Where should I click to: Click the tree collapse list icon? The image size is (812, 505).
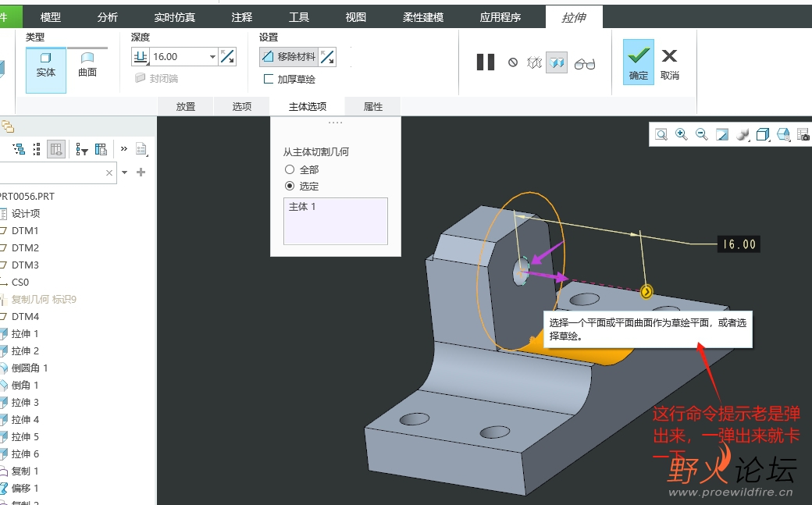tap(37, 150)
